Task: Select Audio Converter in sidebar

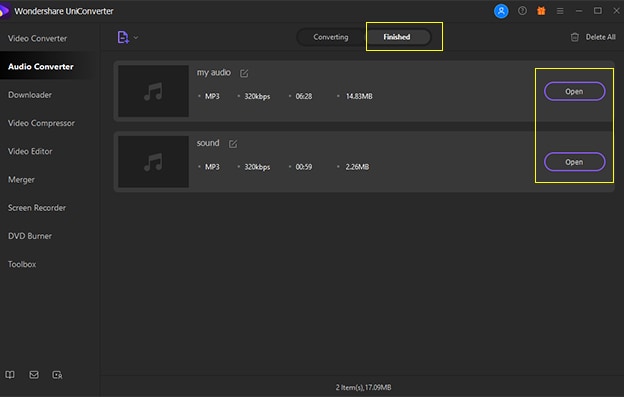Action: [x=41, y=66]
